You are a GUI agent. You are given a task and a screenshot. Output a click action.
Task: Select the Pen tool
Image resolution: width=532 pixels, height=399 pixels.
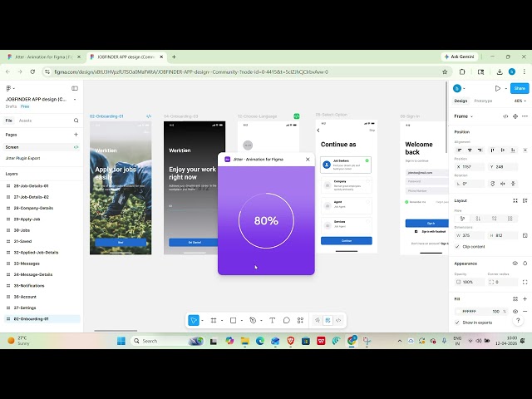point(253,320)
